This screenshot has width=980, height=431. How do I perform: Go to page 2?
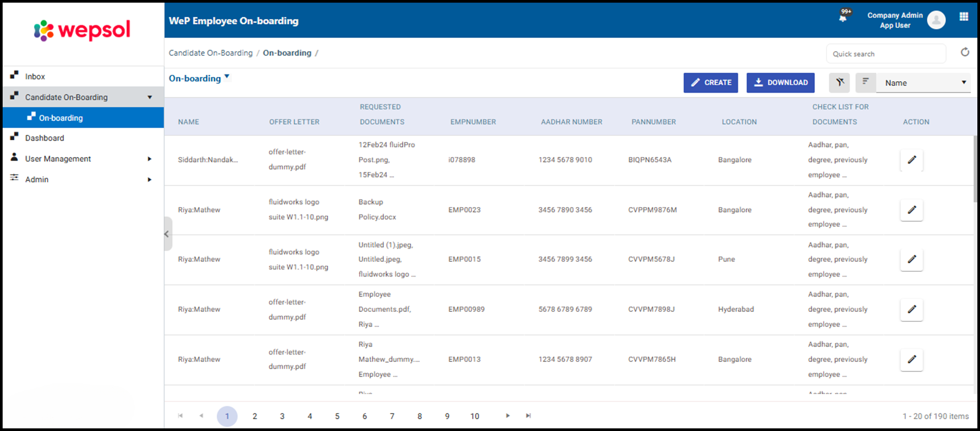(255, 416)
